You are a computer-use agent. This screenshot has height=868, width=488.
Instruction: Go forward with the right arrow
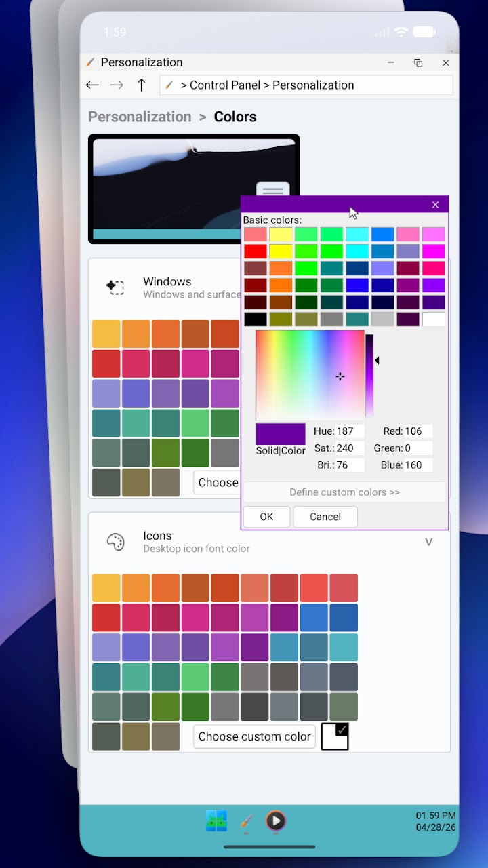click(x=117, y=85)
